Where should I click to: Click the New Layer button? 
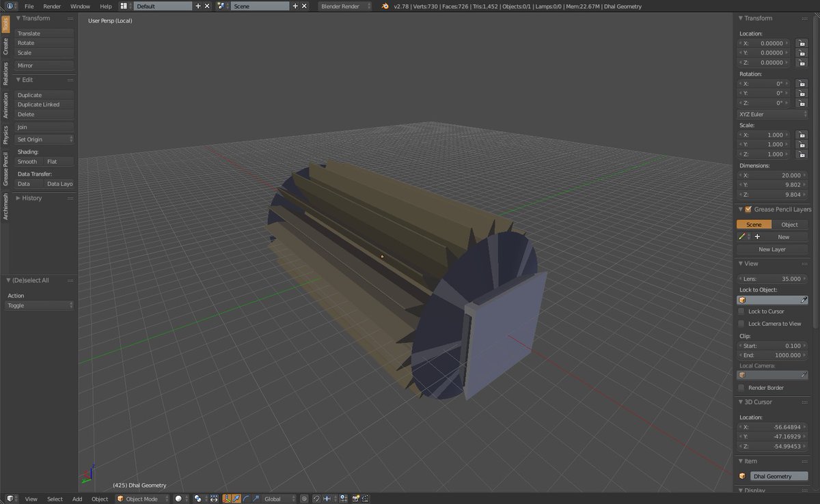point(772,249)
